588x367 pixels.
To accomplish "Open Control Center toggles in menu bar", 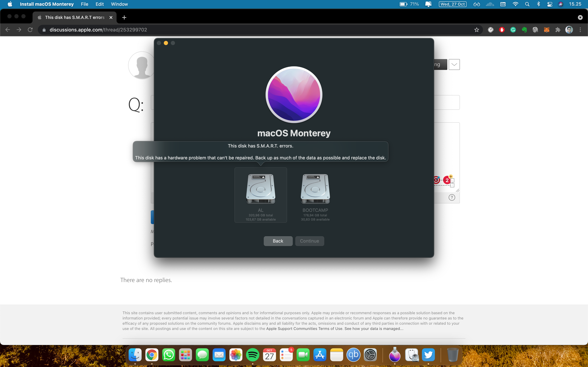I will point(550,4).
